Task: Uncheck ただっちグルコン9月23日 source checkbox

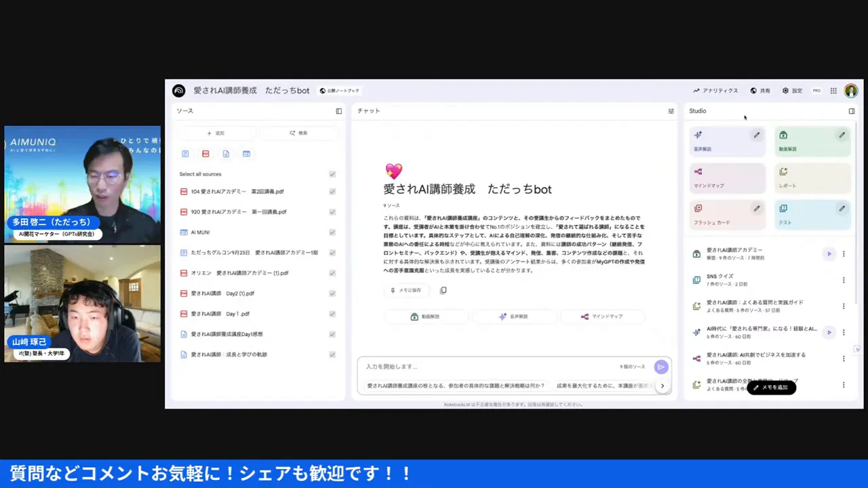Action: [x=332, y=253]
